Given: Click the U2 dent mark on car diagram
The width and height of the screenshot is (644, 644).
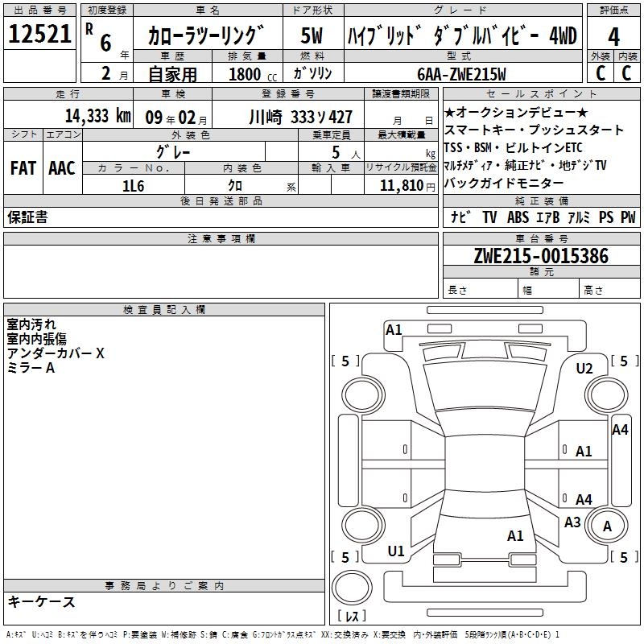Looking at the screenshot, I should coord(584,369).
